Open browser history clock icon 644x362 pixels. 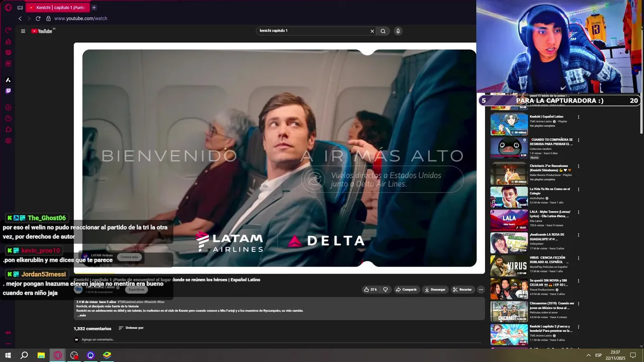click(x=8, y=119)
